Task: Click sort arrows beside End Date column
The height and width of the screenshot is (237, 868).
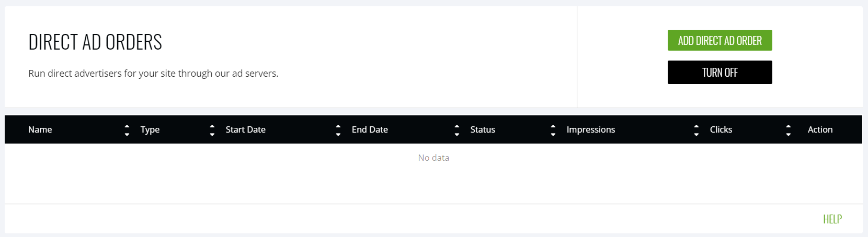Action: (x=457, y=130)
